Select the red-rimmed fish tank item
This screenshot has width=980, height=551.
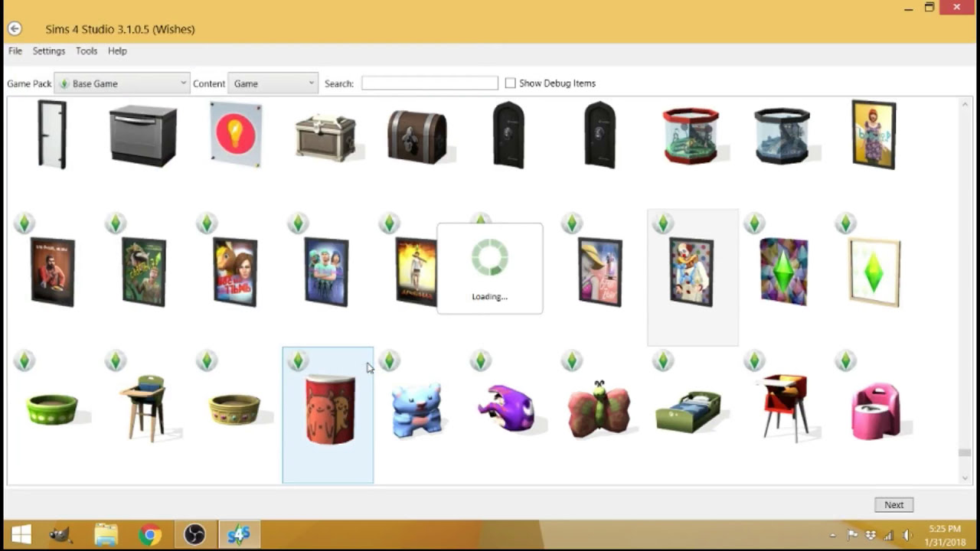691,135
